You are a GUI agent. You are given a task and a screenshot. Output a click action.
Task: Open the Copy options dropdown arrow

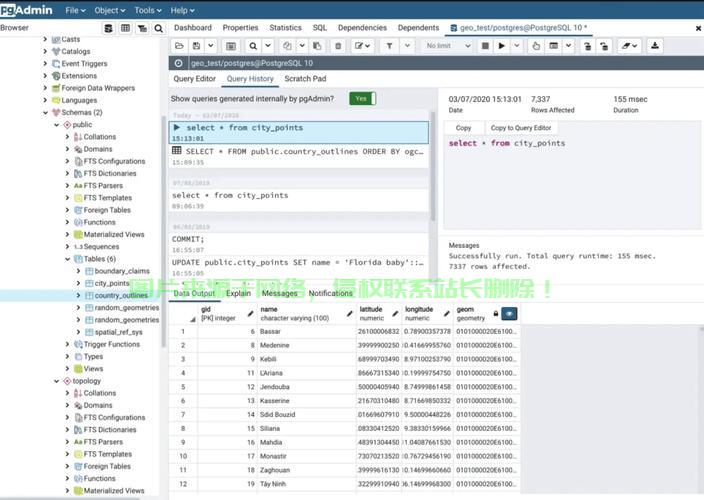[x=302, y=46]
